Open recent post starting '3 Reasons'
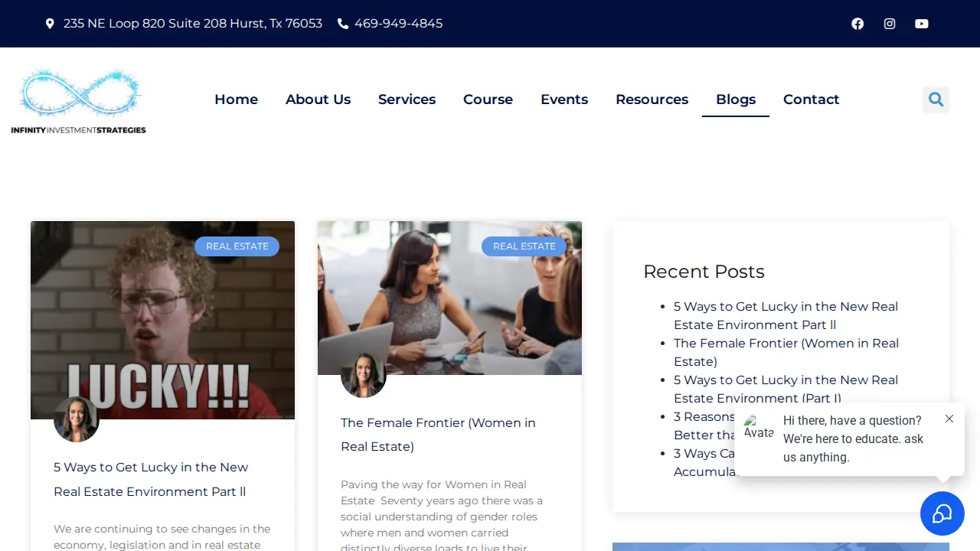Screen dimensions: 980x551 [x=704, y=425]
